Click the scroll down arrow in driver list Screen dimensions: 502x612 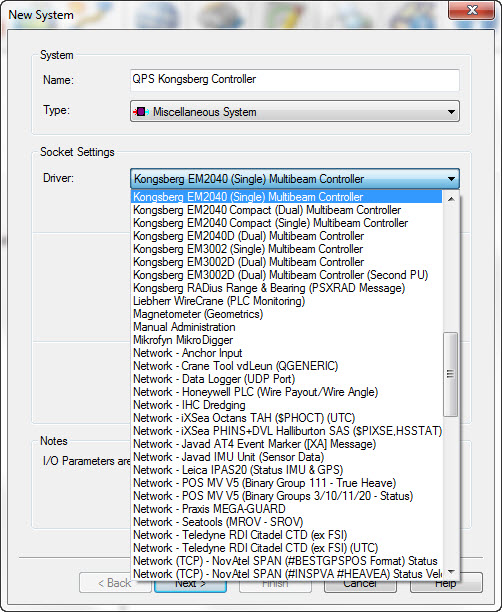(x=451, y=572)
